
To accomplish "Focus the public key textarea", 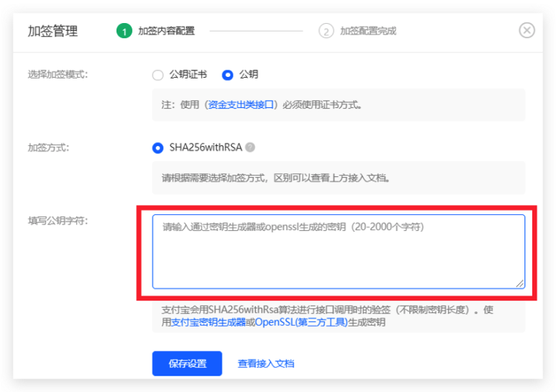I will coord(338,252).
